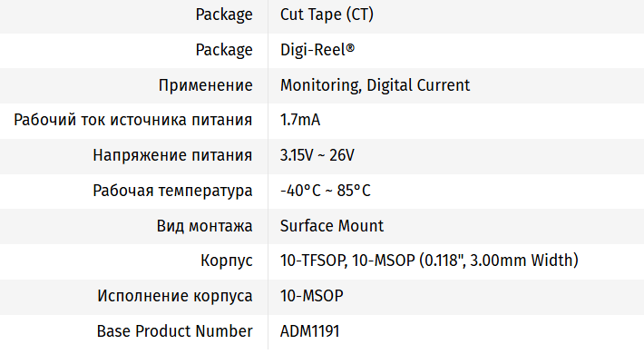Select the "Surface Mount" value
The height and width of the screenshot is (364, 644).
coord(332,226)
